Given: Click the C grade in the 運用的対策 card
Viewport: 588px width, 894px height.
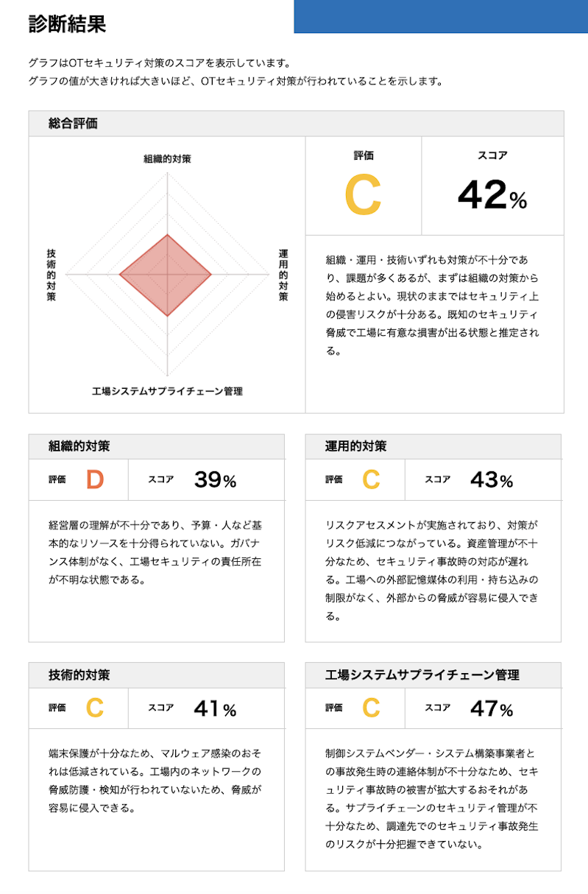Looking at the screenshot, I should (x=371, y=480).
